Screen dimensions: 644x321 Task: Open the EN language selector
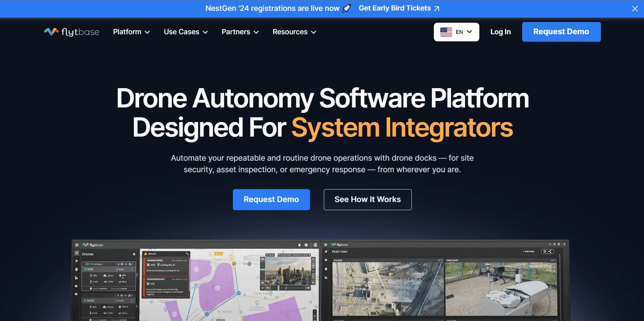coord(456,32)
